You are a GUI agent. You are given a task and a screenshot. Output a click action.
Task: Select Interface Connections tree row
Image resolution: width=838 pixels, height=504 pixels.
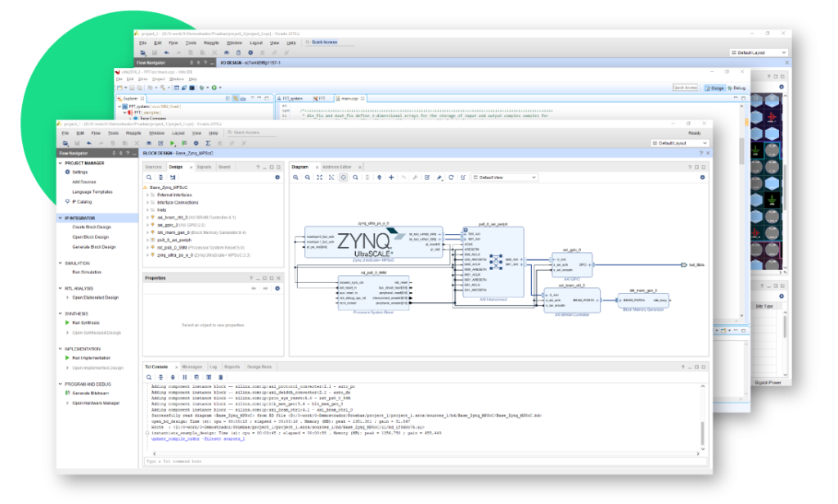178,203
